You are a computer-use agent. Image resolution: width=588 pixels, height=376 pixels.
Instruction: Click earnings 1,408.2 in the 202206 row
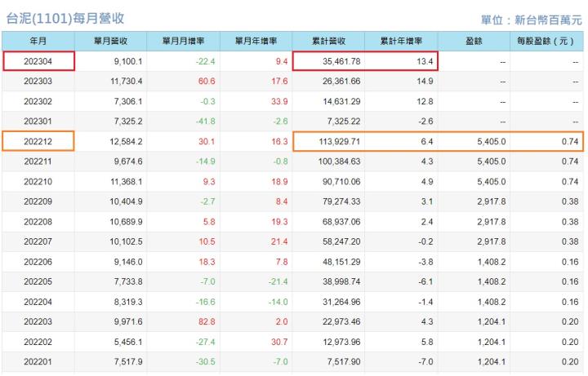pos(492,262)
